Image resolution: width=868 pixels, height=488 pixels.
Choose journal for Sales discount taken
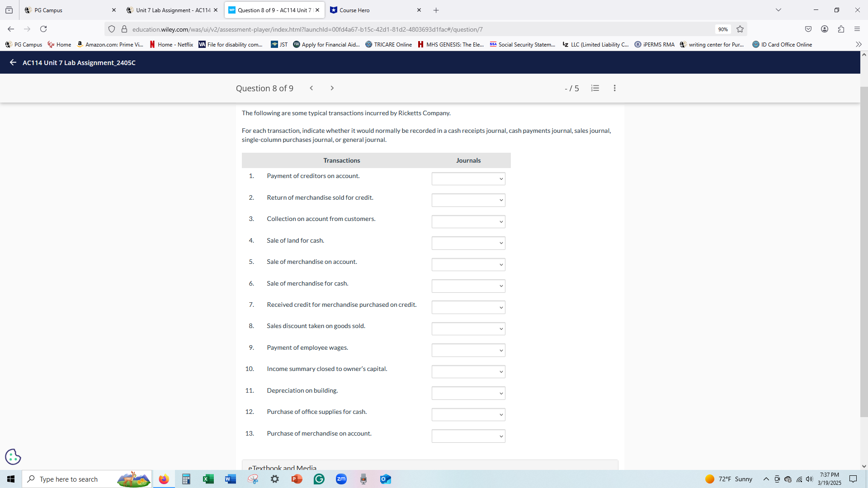point(468,329)
